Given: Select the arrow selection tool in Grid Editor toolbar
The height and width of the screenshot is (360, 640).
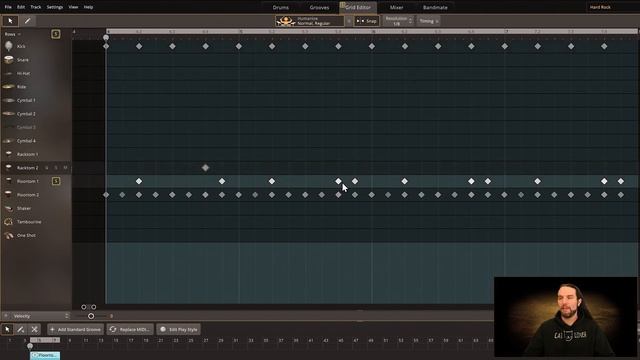Looking at the screenshot, I should coord(10,21).
